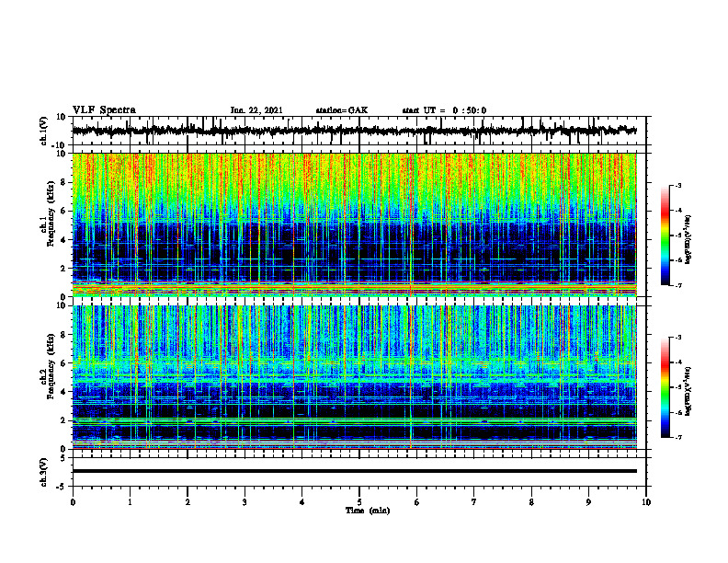The height and width of the screenshot is (563, 728).
Task: Click time axis tick label "10"
Action: click(646, 502)
